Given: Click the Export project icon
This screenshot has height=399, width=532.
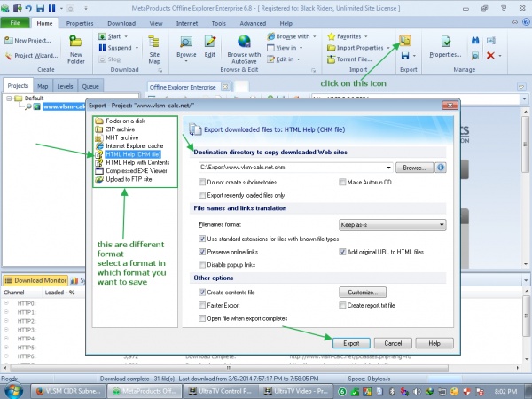Looking at the screenshot, I should pyautogui.click(x=405, y=41).
